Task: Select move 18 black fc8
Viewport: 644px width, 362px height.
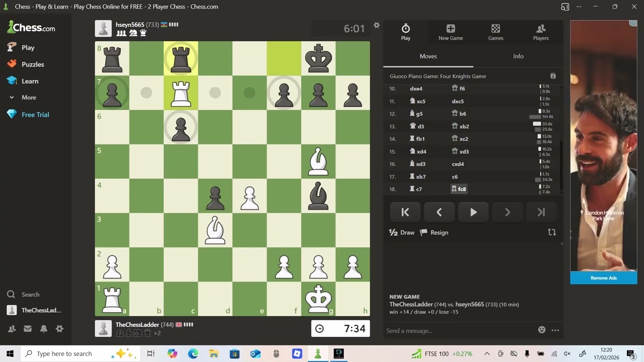Action: (x=459, y=189)
